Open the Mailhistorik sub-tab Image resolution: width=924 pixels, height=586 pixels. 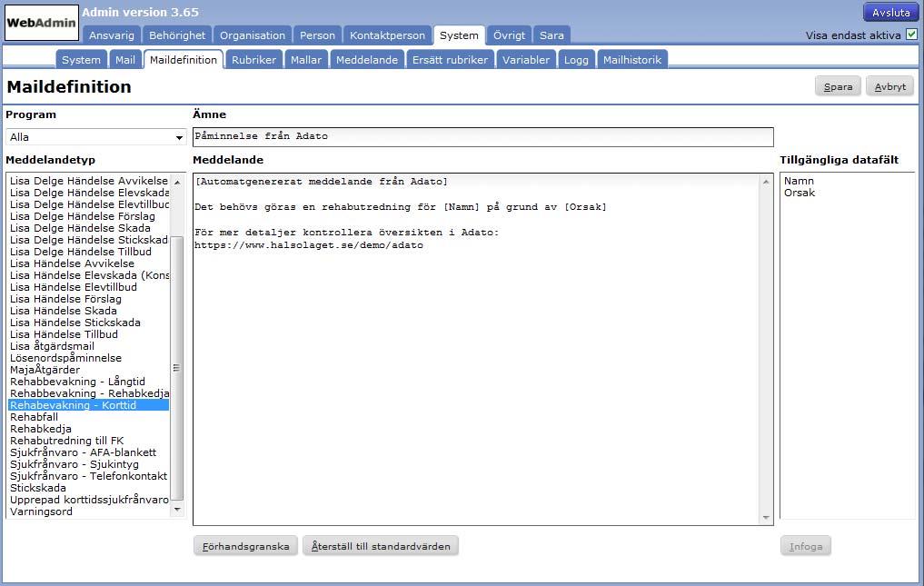pyautogui.click(x=632, y=60)
